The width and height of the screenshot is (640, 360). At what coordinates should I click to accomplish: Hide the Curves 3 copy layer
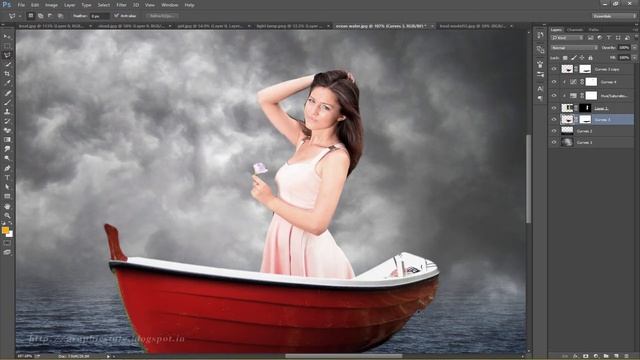point(554,69)
